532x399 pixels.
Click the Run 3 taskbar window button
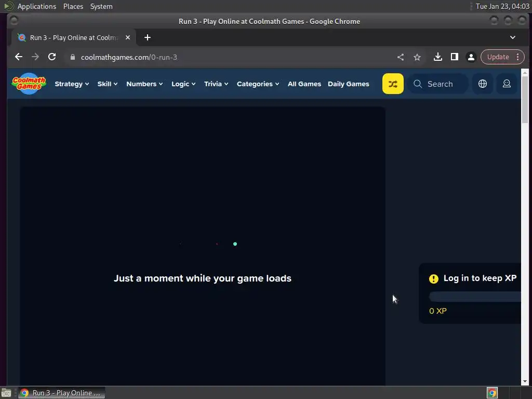[x=62, y=393]
